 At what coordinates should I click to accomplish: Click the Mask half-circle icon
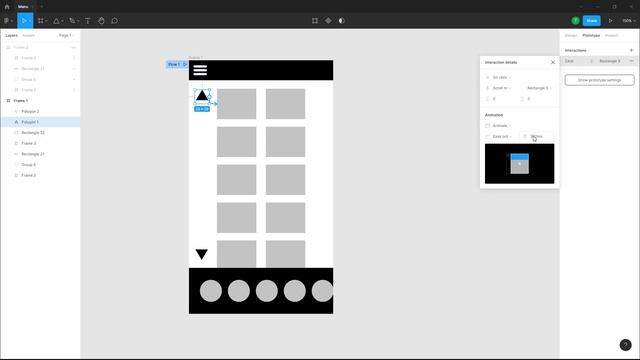point(342,20)
